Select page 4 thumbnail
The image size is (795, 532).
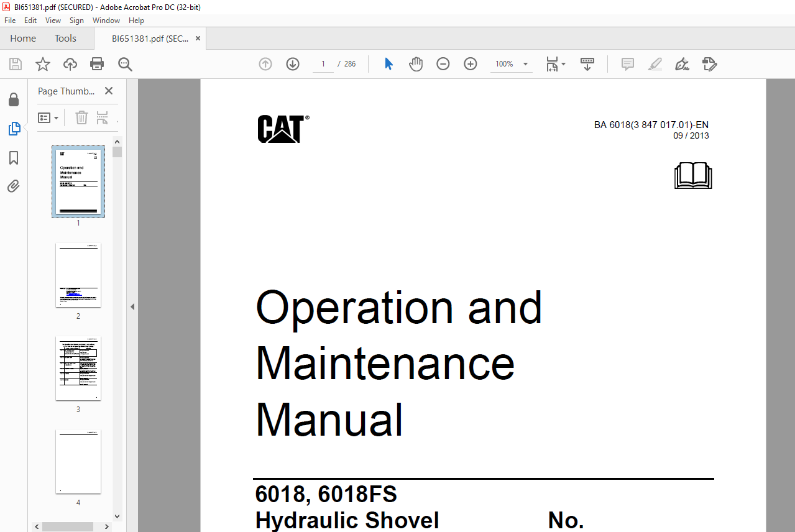[x=78, y=461]
